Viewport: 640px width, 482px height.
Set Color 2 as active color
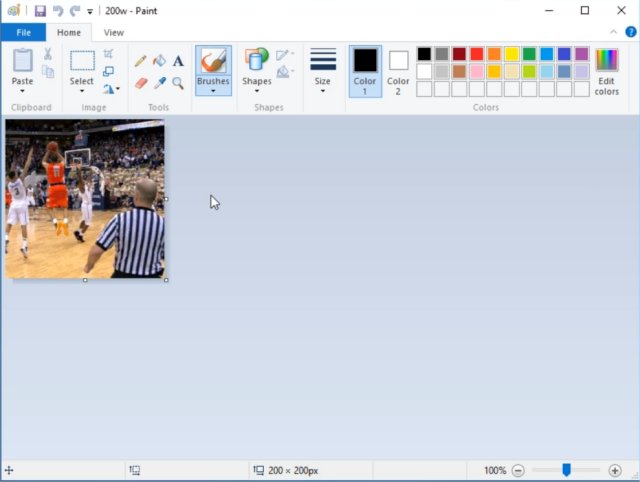click(398, 70)
